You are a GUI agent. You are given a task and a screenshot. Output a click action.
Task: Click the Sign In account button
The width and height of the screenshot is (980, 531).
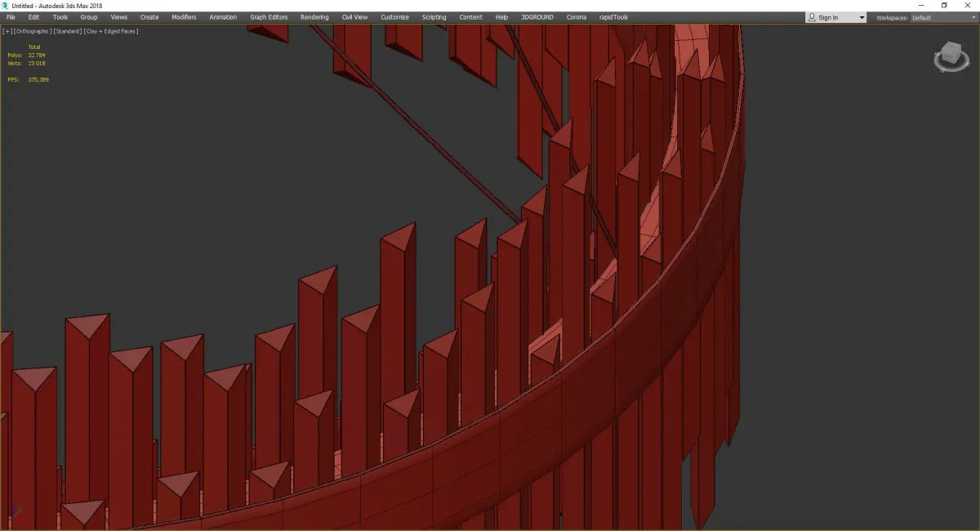(835, 17)
